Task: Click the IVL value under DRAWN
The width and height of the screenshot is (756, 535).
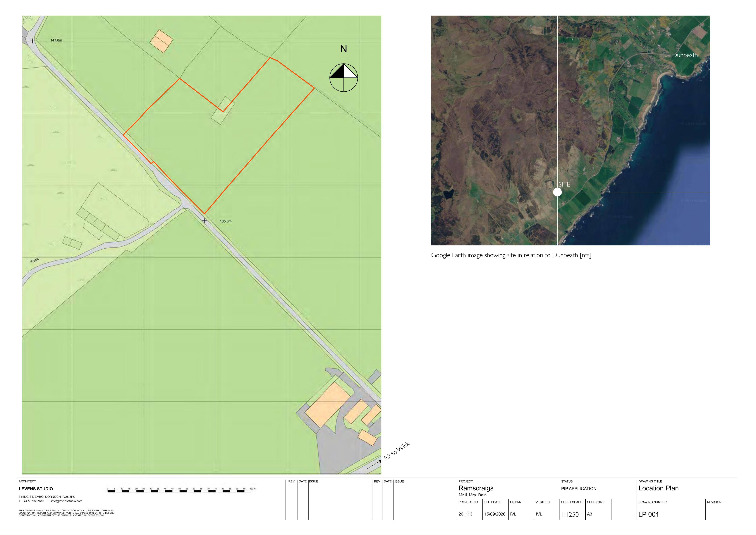Action: pos(513,514)
